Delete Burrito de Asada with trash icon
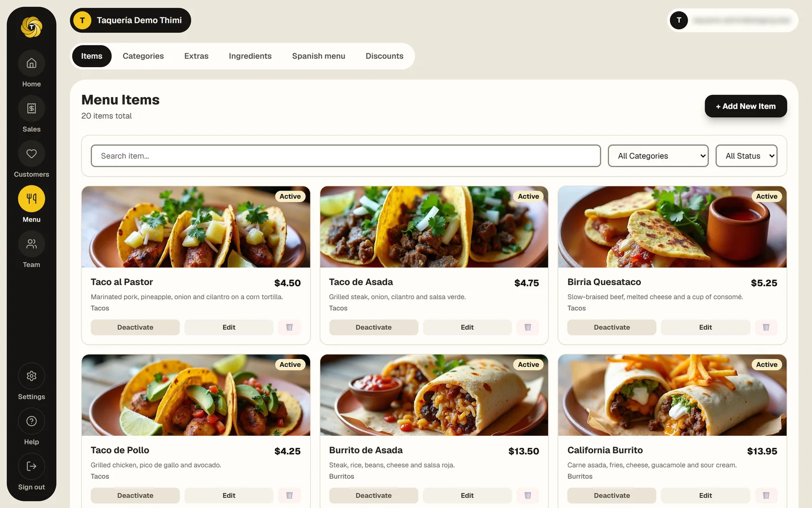 (x=528, y=495)
